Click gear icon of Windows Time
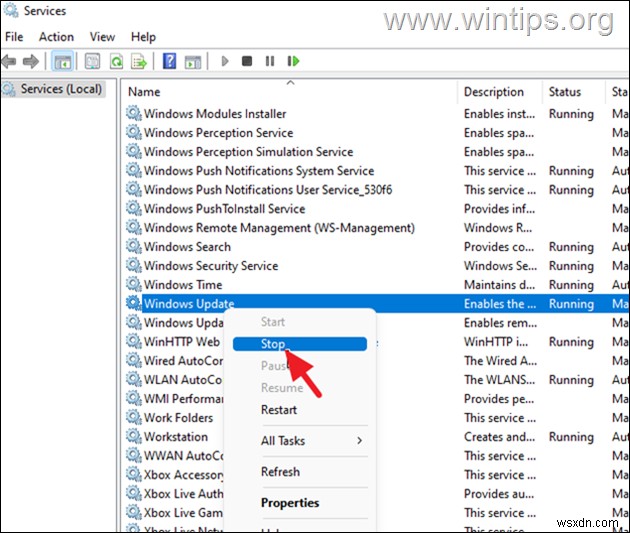This screenshot has width=630, height=533. (x=133, y=284)
